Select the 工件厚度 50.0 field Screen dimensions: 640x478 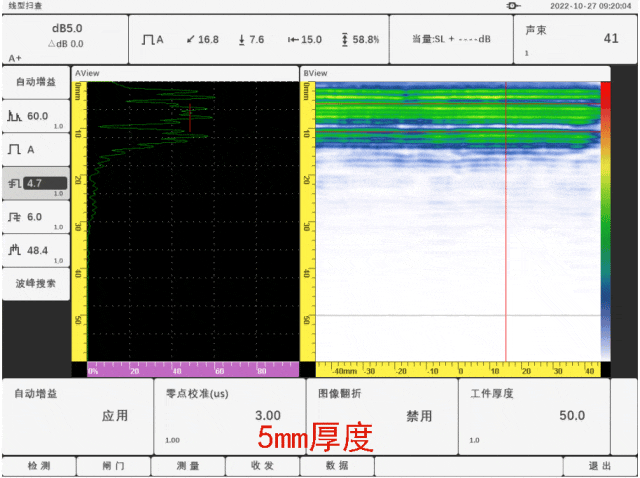534,416
